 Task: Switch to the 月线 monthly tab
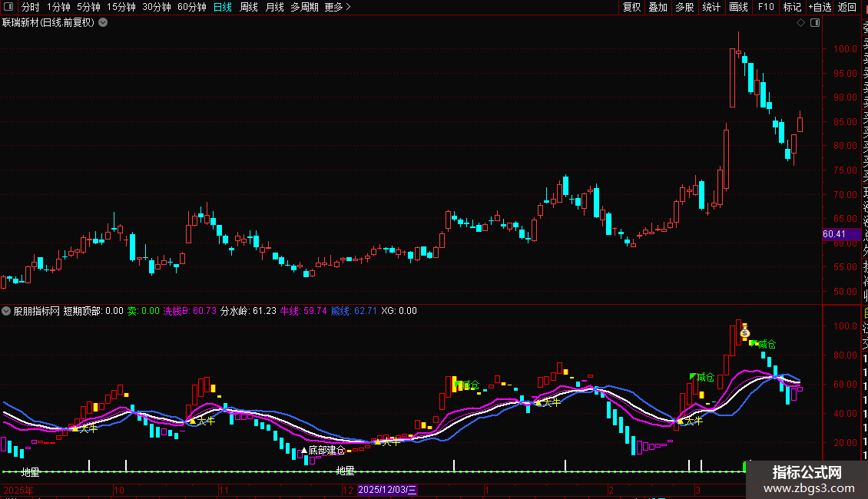coord(274,7)
